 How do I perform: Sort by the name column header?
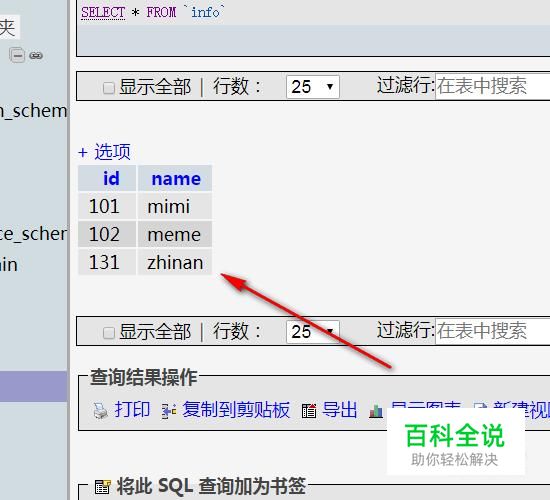(176, 179)
